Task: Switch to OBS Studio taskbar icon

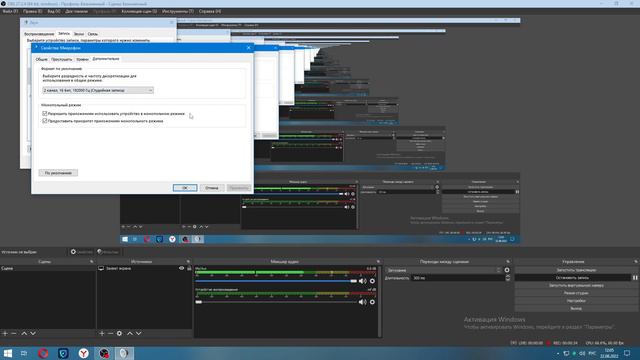Action: click(104, 353)
